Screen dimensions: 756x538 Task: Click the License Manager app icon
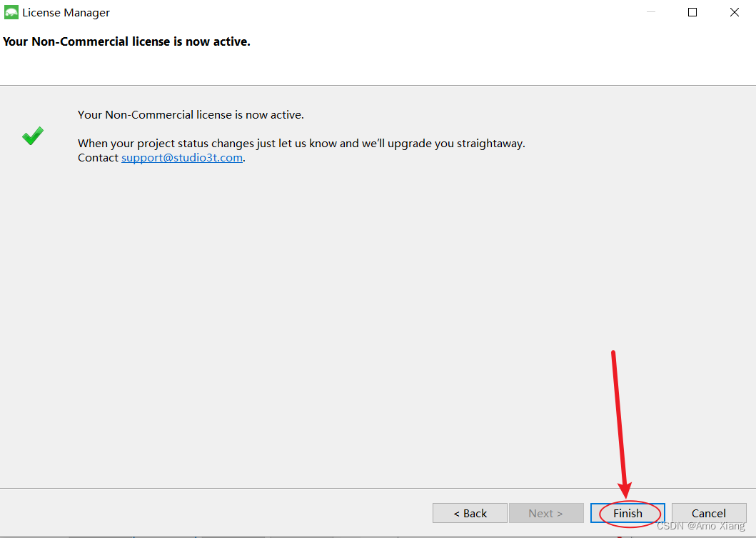pyautogui.click(x=11, y=13)
